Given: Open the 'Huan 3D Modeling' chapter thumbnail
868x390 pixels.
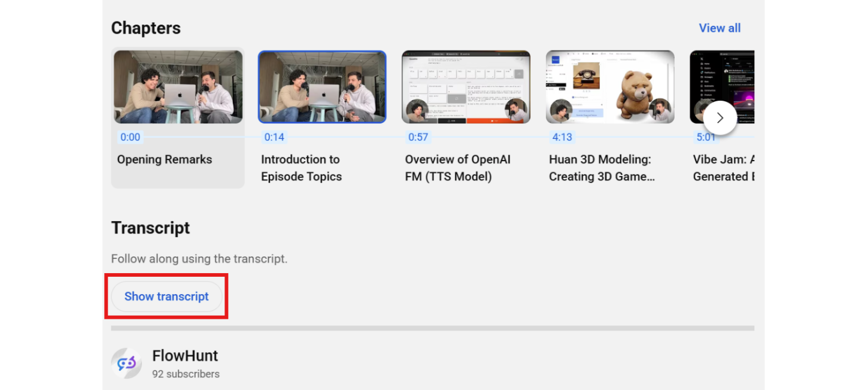Looking at the screenshot, I should (609, 86).
